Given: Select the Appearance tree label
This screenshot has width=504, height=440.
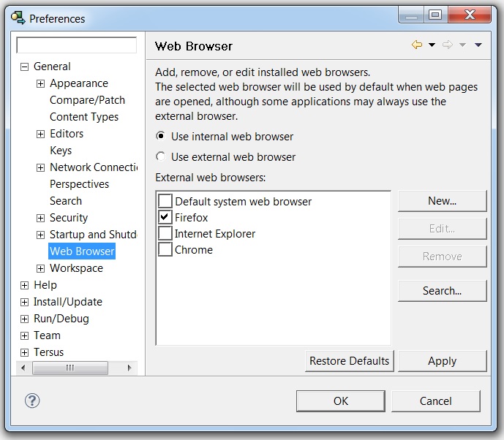Looking at the screenshot, I should coord(79,83).
